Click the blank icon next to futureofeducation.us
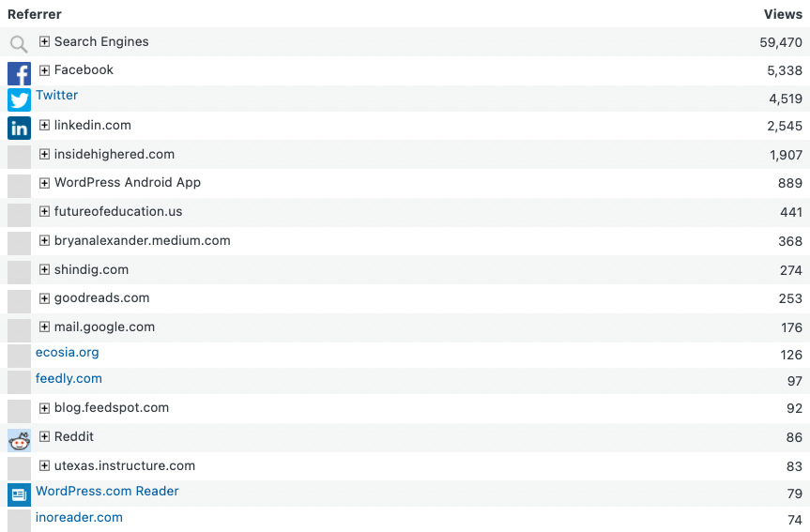This screenshot has height=532, width=810. [19, 215]
